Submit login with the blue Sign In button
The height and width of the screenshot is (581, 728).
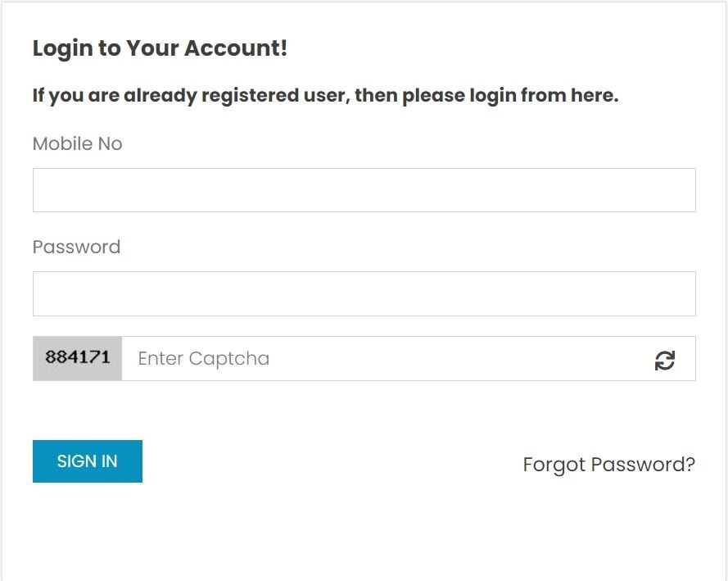click(87, 461)
